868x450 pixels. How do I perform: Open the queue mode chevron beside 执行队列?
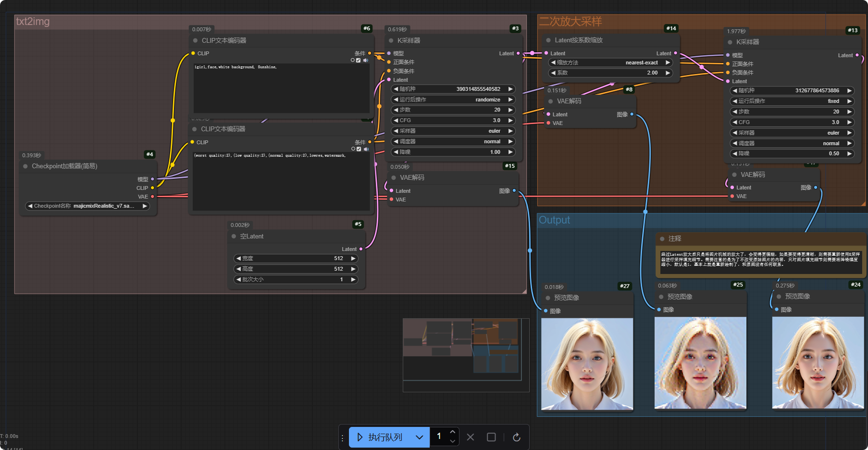[x=420, y=437]
